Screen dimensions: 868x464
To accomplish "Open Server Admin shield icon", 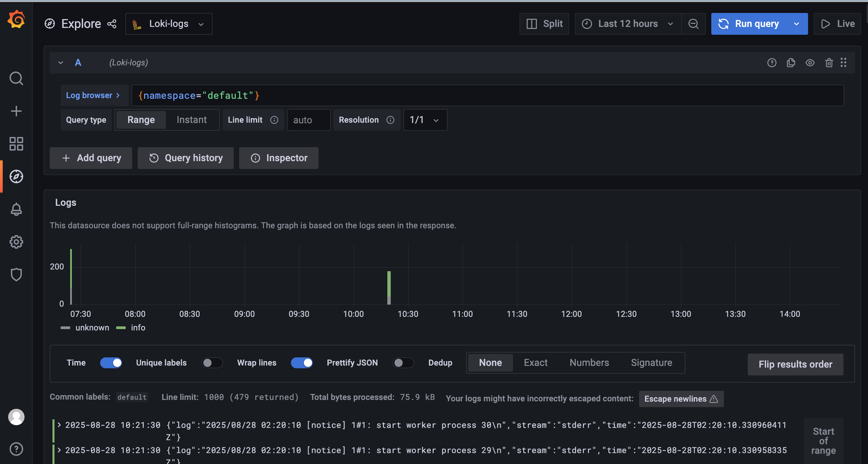I will (16, 275).
